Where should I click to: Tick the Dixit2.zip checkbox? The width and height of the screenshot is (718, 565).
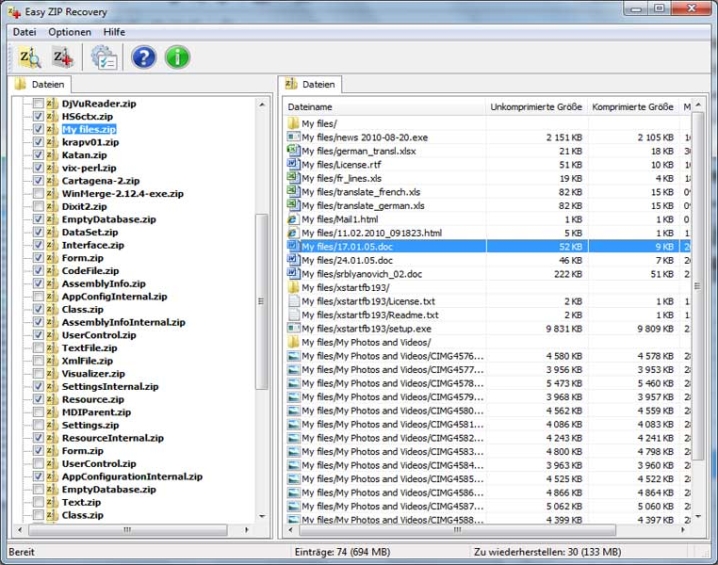click(38, 206)
